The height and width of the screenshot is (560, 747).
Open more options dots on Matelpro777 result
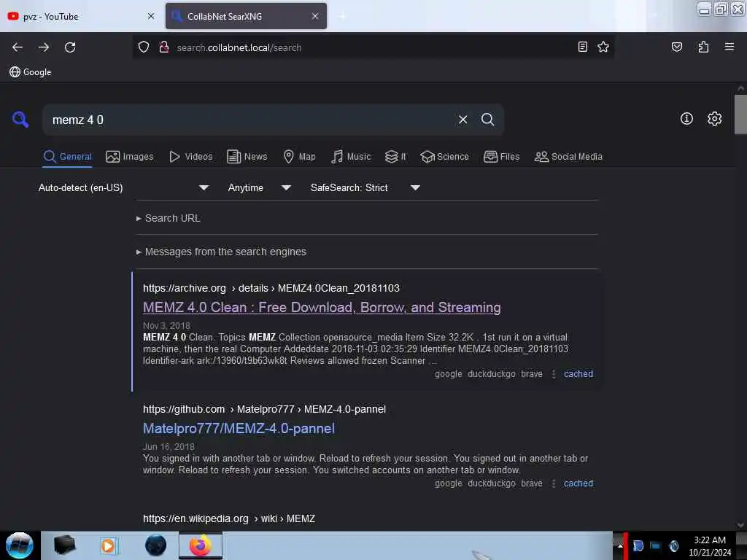554,483
